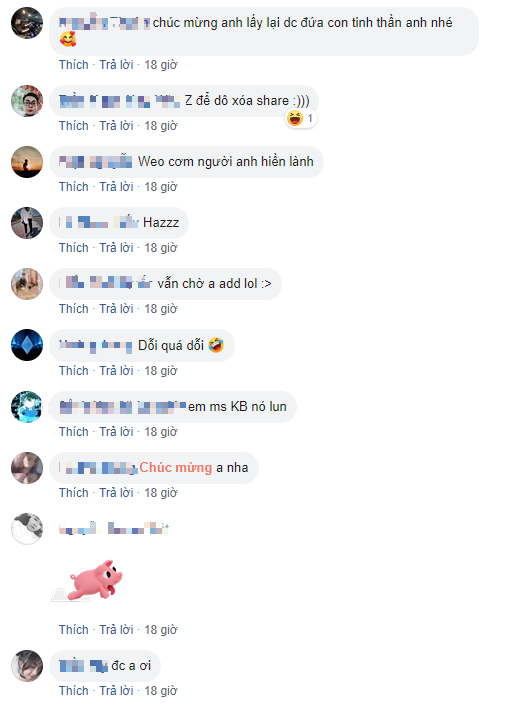
Task: Like the pig sticker comment with Thích
Action: pos(74,629)
